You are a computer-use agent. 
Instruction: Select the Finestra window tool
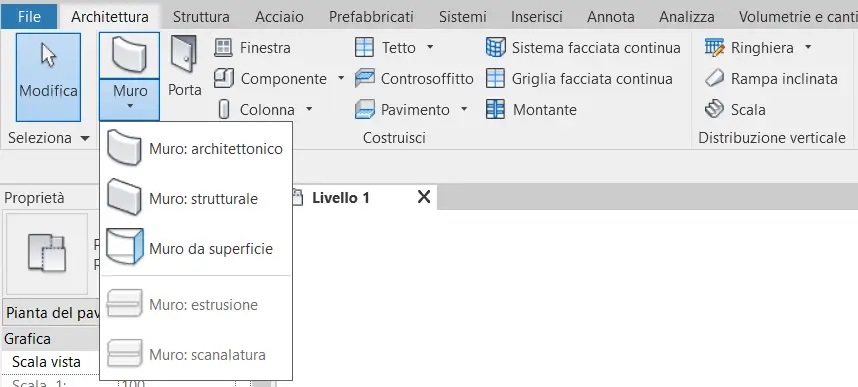(252, 48)
